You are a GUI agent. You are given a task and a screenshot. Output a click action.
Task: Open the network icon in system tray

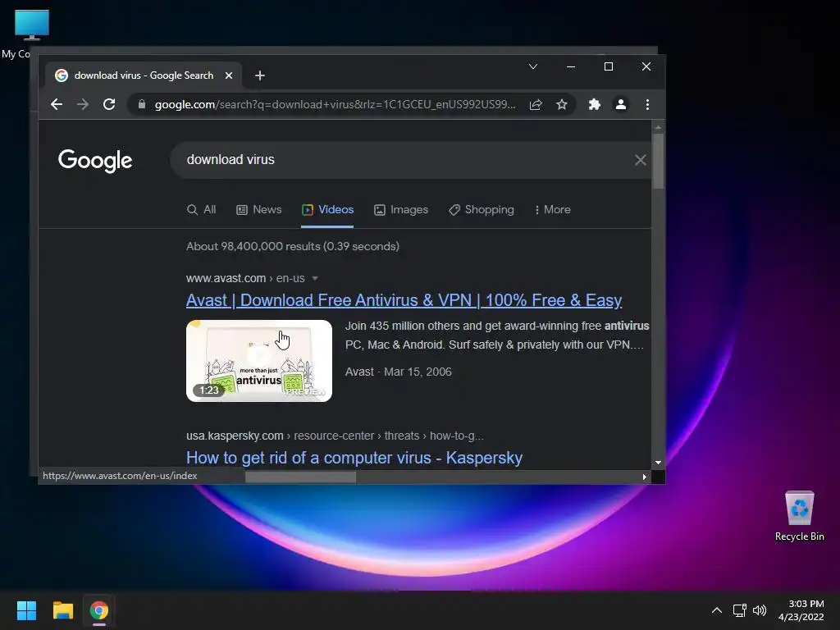click(740, 610)
